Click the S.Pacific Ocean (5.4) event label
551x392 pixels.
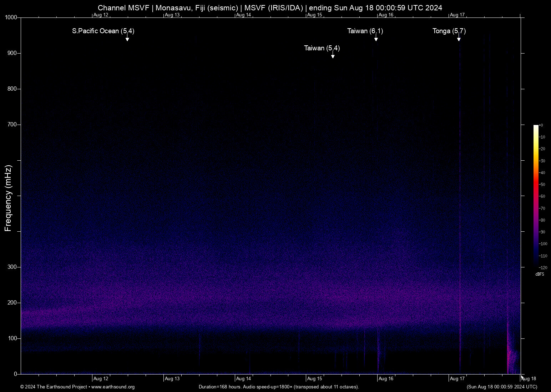pyautogui.click(x=103, y=31)
